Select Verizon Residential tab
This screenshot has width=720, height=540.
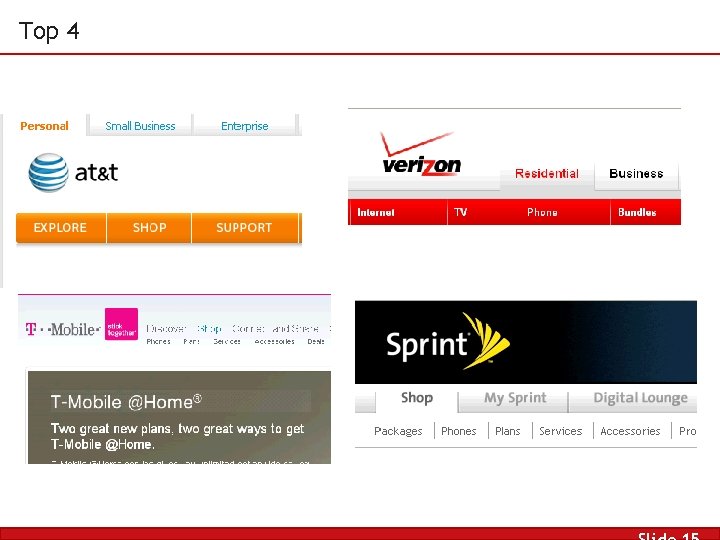click(x=546, y=174)
